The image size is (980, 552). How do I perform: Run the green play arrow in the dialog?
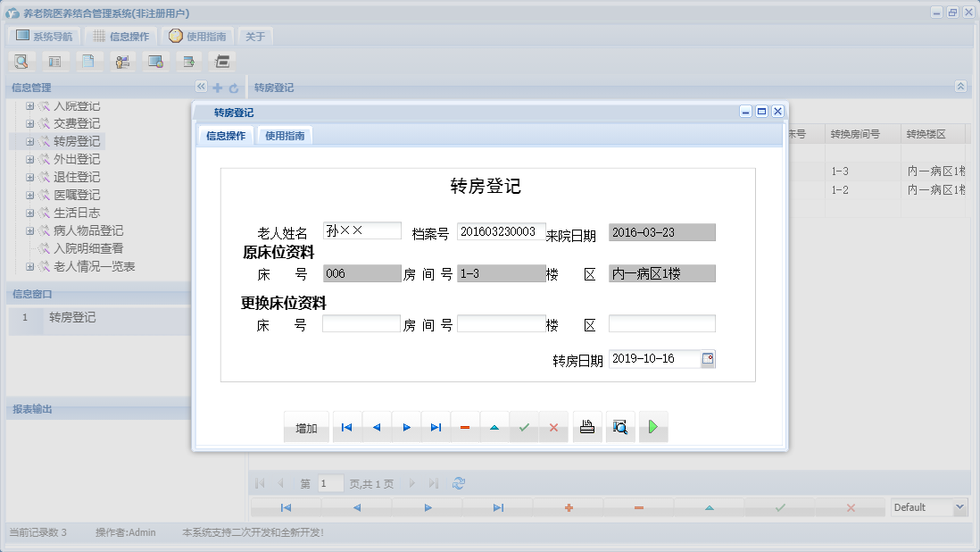tap(652, 427)
